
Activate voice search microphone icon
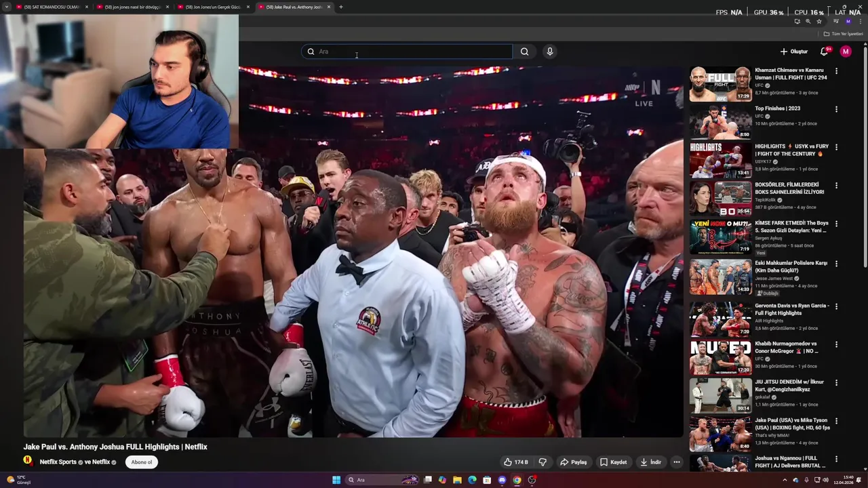(550, 52)
